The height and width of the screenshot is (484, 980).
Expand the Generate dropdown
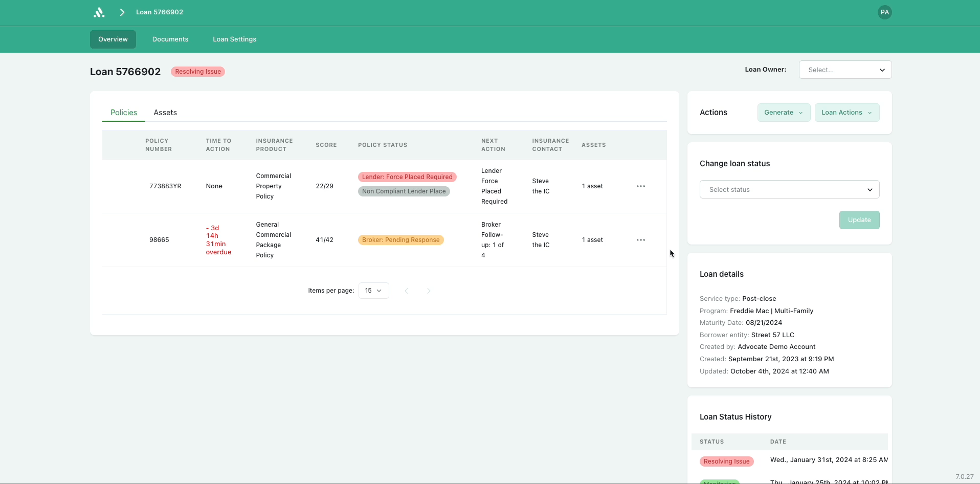[784, 113]
